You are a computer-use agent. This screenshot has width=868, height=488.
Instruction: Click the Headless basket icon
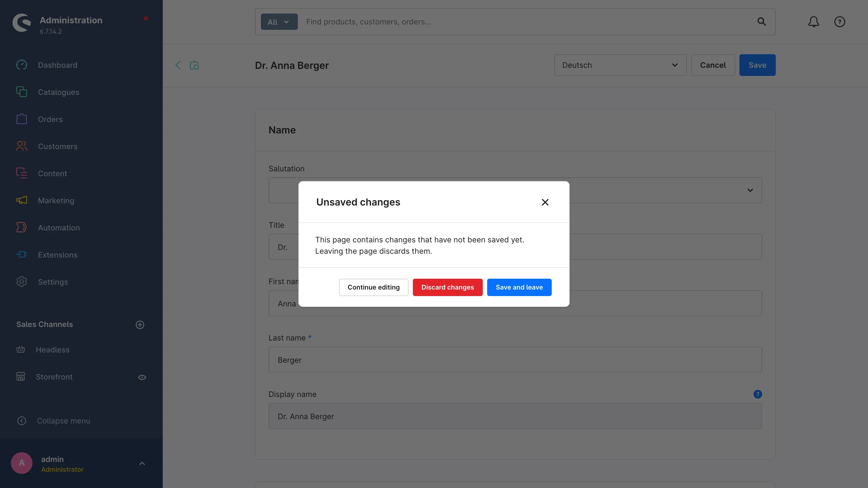pos(21,349)
